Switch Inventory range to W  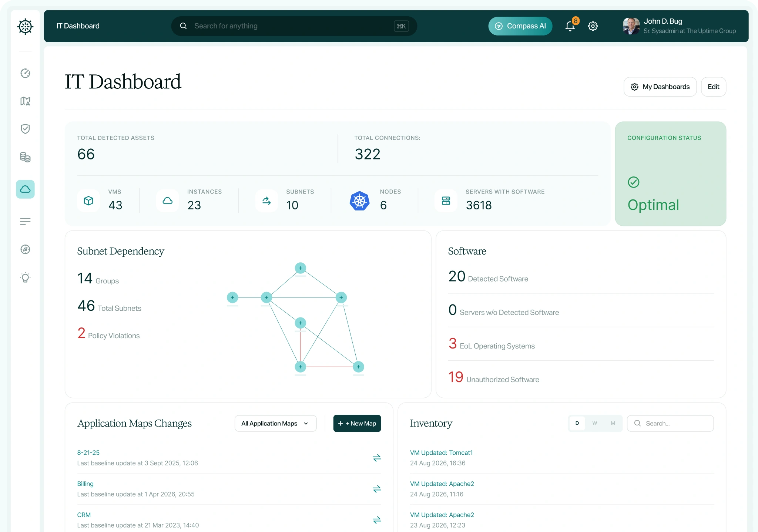(x=595, y=423)
